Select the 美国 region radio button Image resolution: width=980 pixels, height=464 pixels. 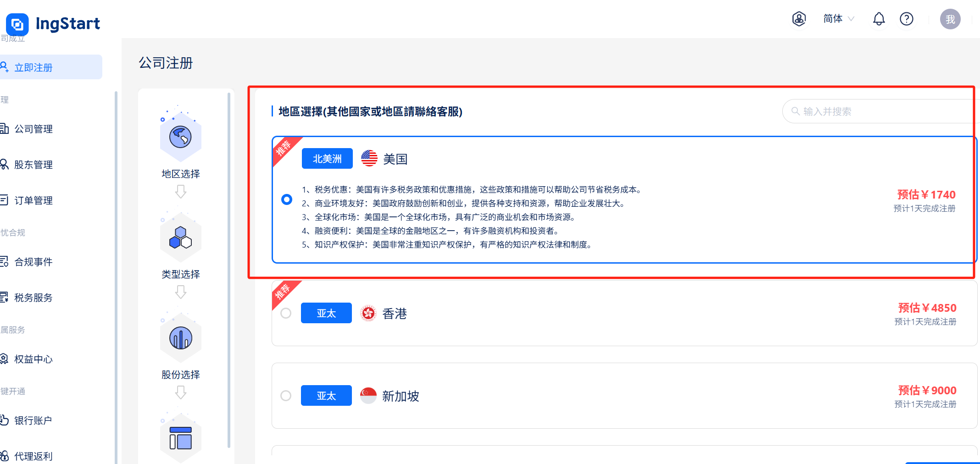(x=287, y=199)
